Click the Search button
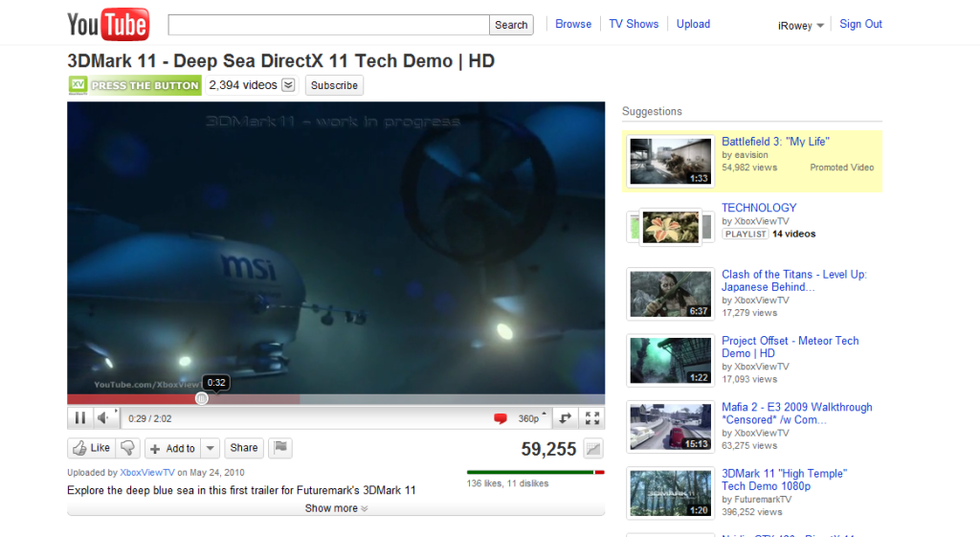Viewport: 980px width, 537px height. click(511, 25)
